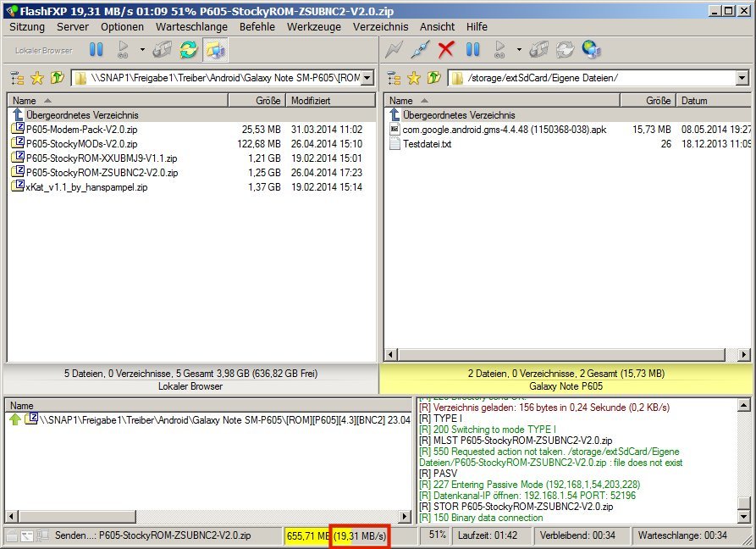The height and width of the screenshot is (549, 756).
Task: Open the transfer dropdown arrow in the local toolbar
Action: tap(142, 50)
